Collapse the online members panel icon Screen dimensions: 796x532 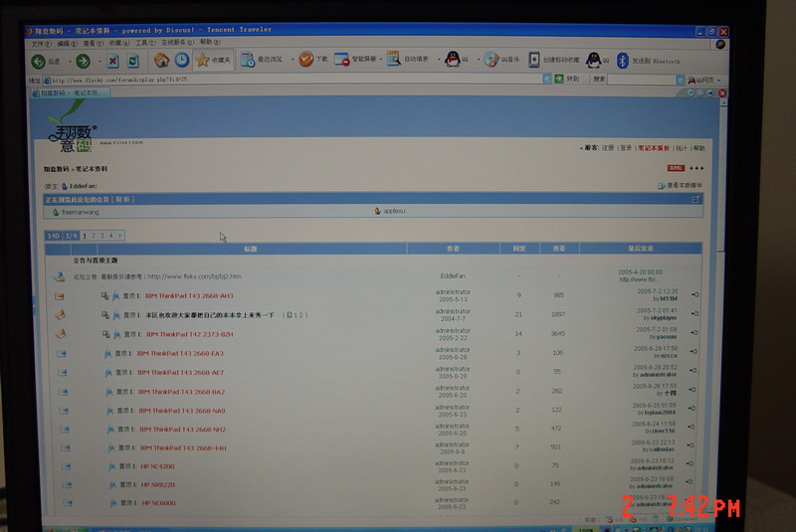[x=696, y=199]
